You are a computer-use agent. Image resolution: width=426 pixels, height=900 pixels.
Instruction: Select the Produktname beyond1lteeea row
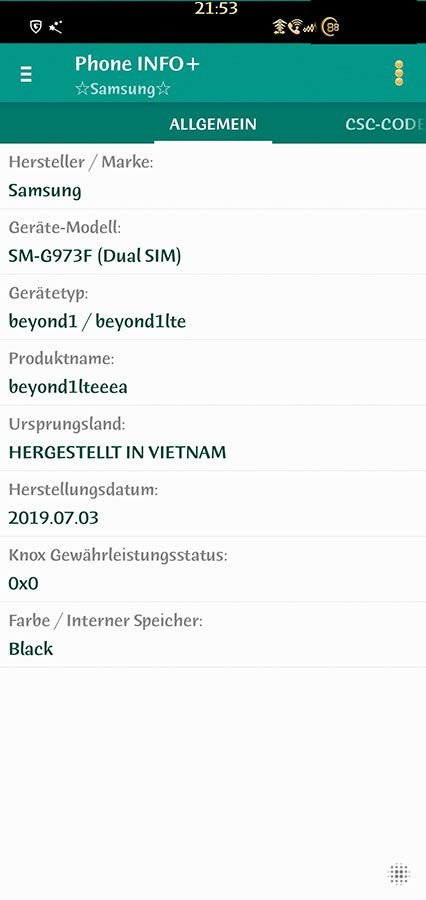pos(213,373)
